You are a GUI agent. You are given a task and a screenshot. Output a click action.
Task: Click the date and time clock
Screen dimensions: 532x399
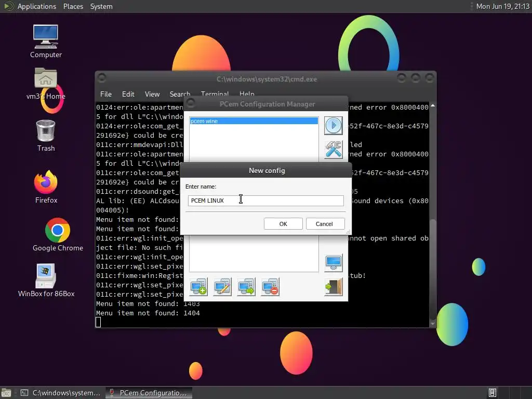pos(502,6)
